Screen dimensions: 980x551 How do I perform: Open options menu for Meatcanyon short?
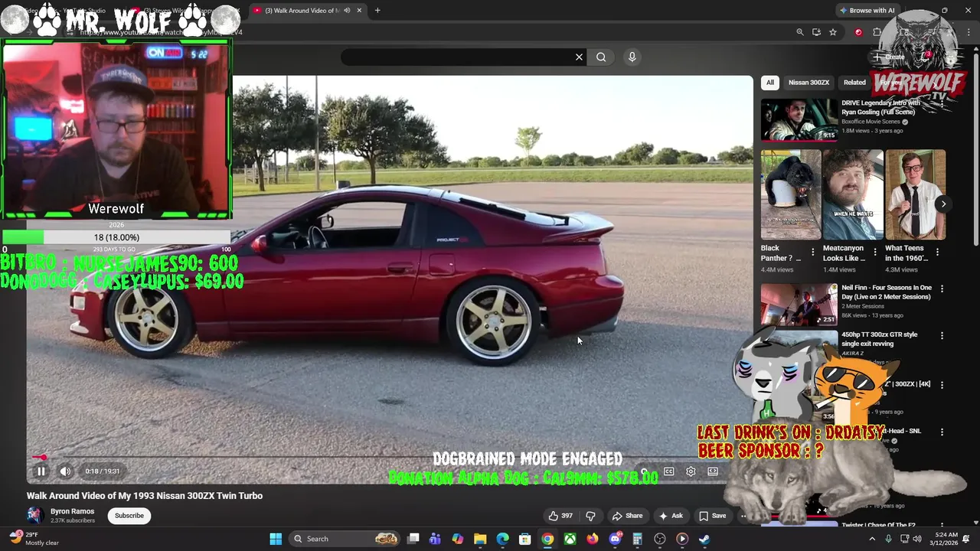pyautogui.click(x=875, y=252)
